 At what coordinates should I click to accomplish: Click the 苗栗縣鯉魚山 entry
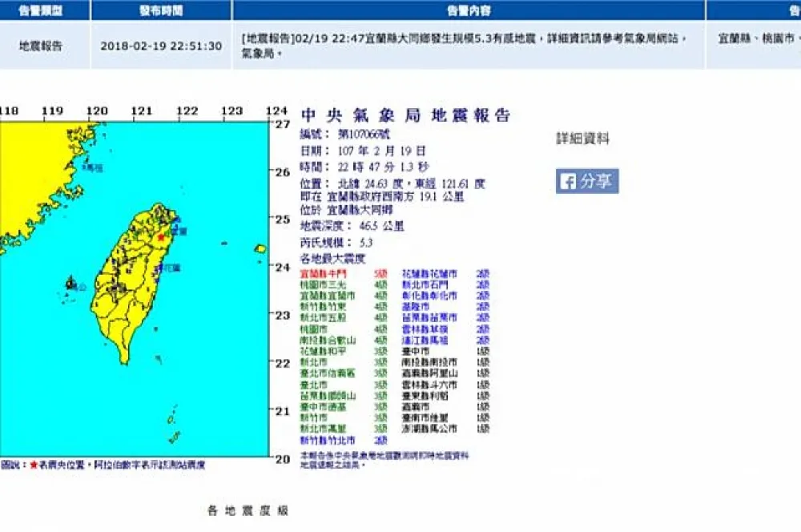(x=344, y=396)
